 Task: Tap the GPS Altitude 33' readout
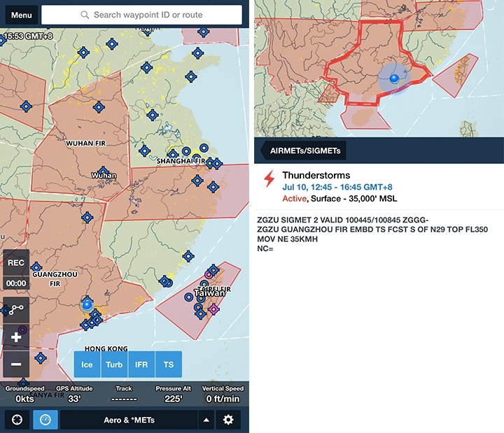click(x=74, y=394)
